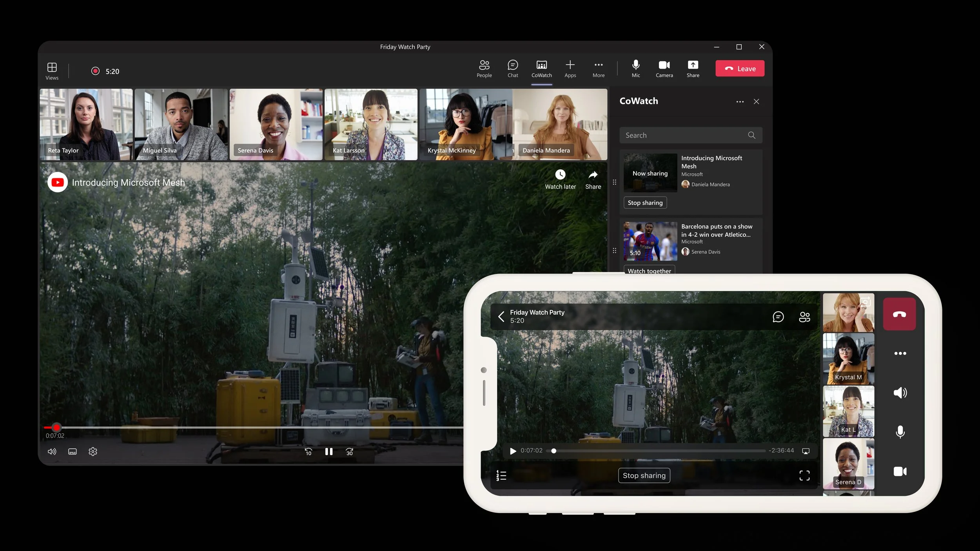Click the red recording indicator
The height and width of the screenshot is (551, 980).
tap(95, 71)
